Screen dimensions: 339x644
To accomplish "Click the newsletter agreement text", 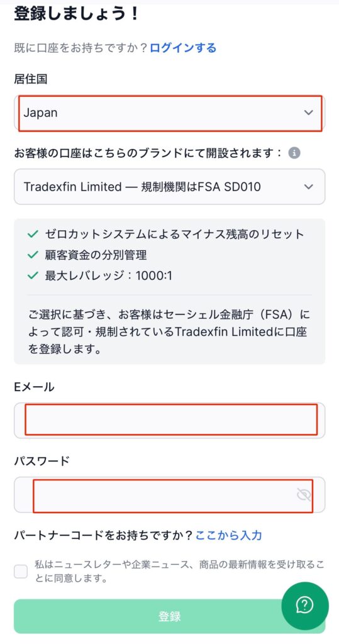I will 179,572.
